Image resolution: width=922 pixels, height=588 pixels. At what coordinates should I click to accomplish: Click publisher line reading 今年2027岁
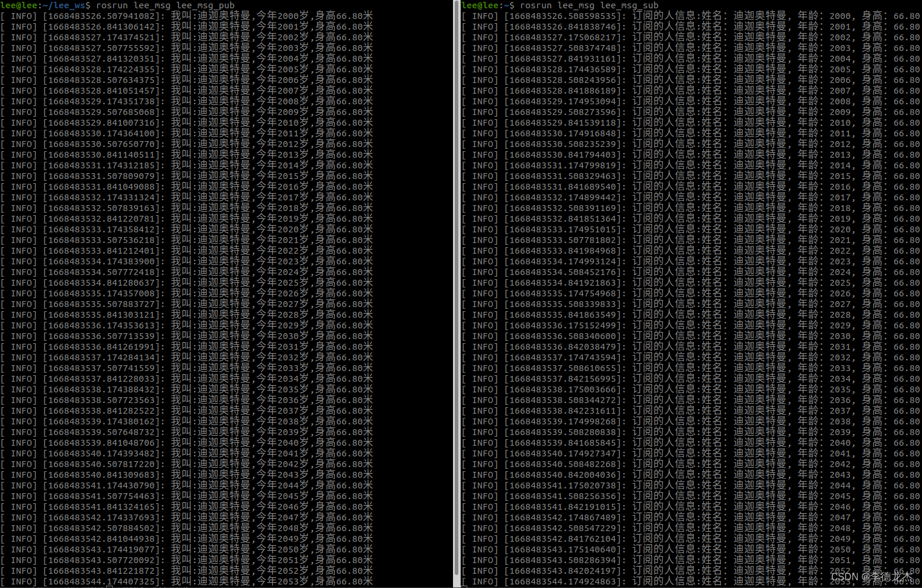[x=187, y=304]
